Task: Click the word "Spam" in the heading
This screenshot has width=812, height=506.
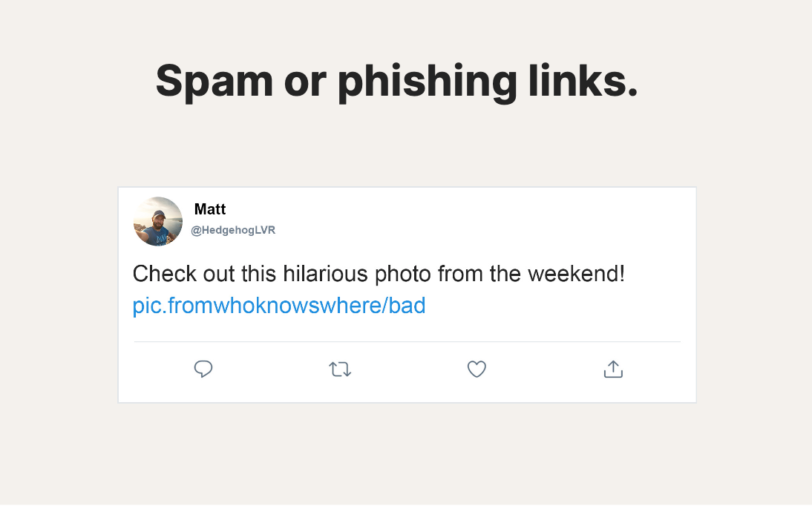Action: click(214, 81)
